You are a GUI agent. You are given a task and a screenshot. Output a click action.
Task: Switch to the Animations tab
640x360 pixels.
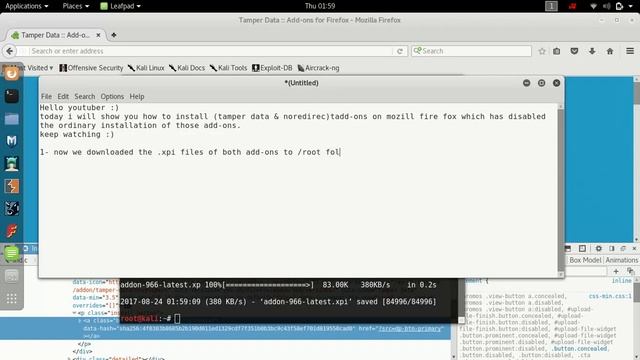pos(622,260)
